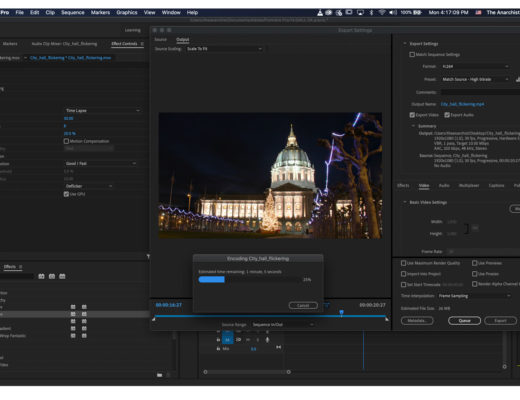This screenshot has height=400, width=520.
Task: Check the Set Start Timecode option
Action: coord(403,284)
